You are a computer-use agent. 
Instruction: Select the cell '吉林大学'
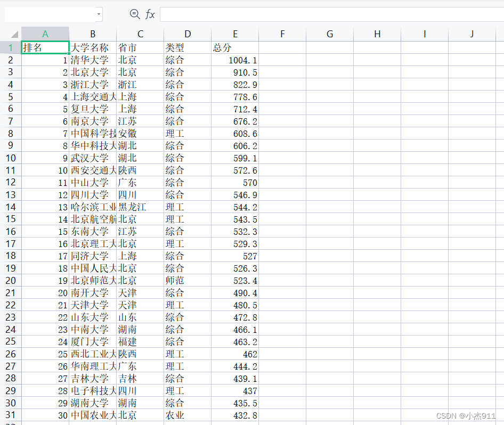coord(93,378)
